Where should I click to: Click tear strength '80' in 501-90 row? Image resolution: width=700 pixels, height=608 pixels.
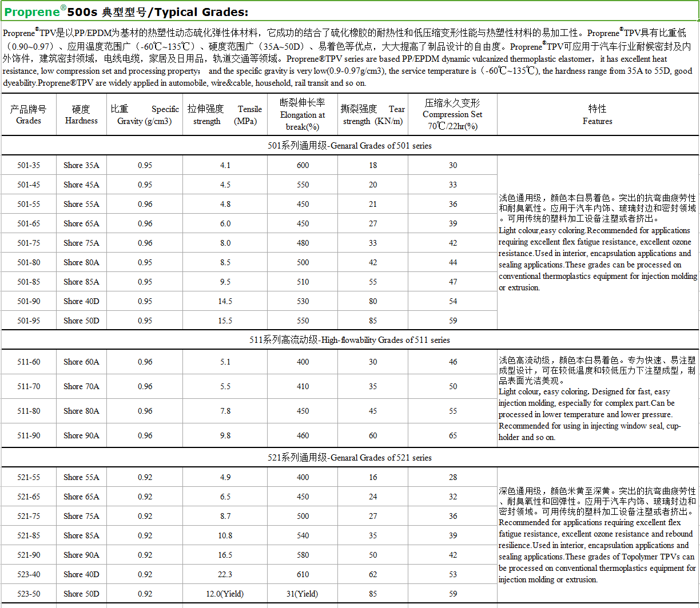tap(373, 301)
